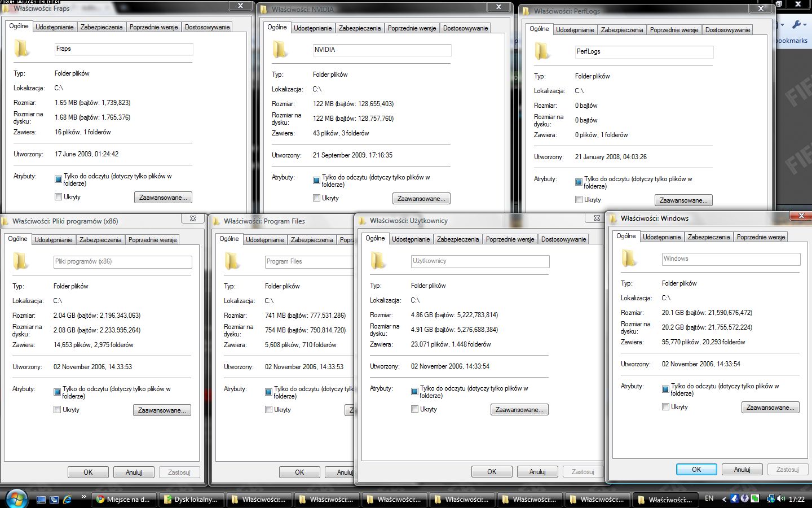Open the volume icon in system tray
This screenshot has height=508, width=812.
(781, 499)
